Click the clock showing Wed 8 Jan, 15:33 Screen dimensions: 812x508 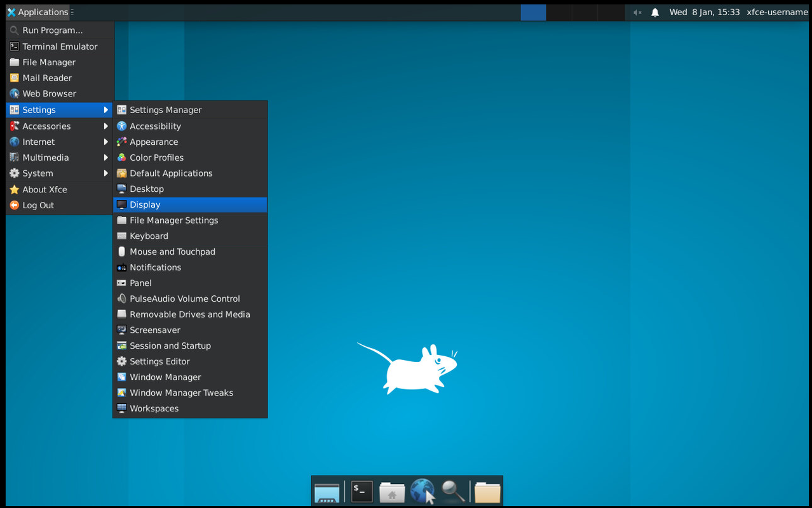tap(705, 12)
